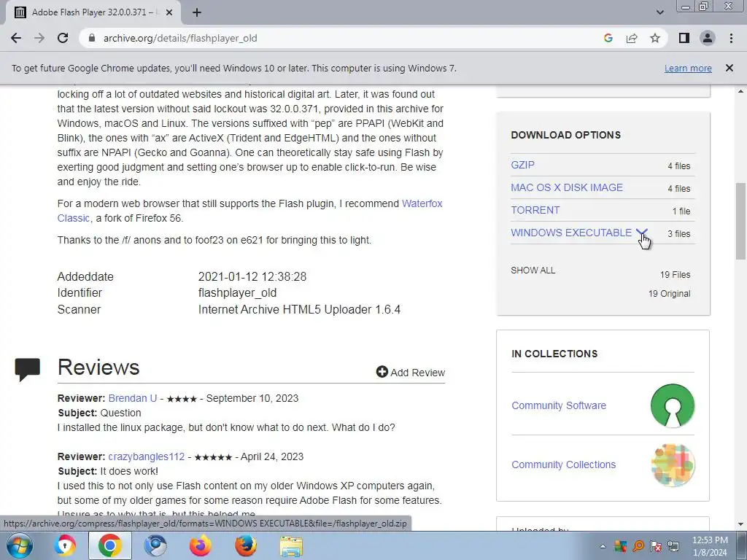Download the TORRENT file
Image resolution: width=747 pixels, height=560 pixels.
535,210
